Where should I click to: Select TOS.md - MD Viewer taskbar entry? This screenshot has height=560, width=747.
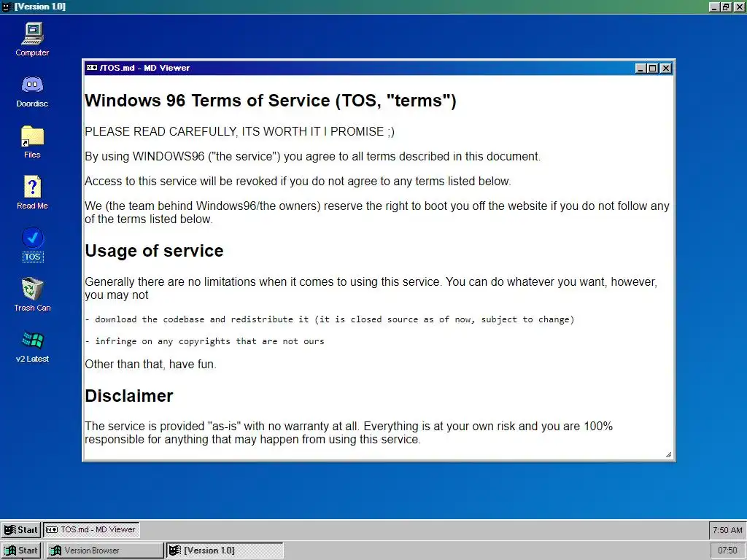pyautogui.click(x=91, y=529)
